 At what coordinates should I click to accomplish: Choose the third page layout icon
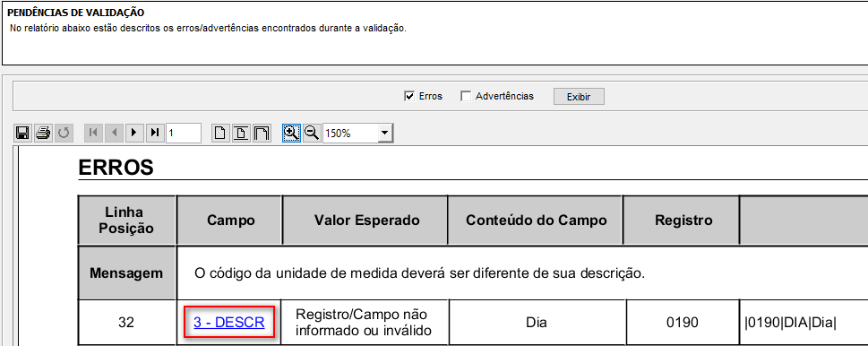(x=262, y=133)
